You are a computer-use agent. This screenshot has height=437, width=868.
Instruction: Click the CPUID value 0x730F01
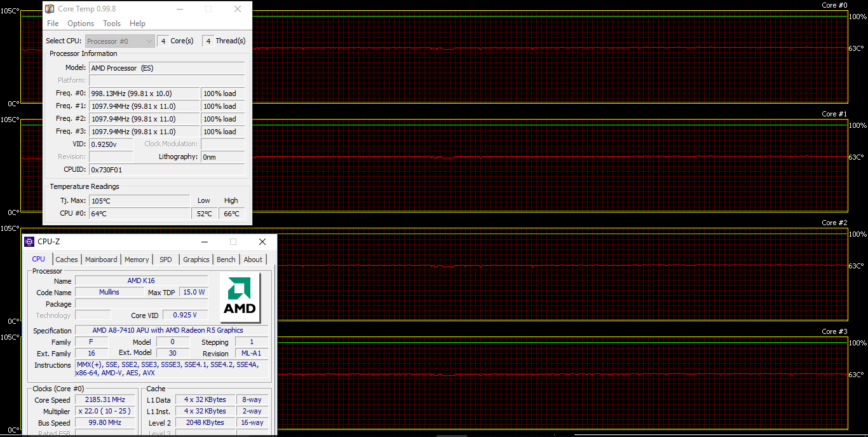coord(166,170)
